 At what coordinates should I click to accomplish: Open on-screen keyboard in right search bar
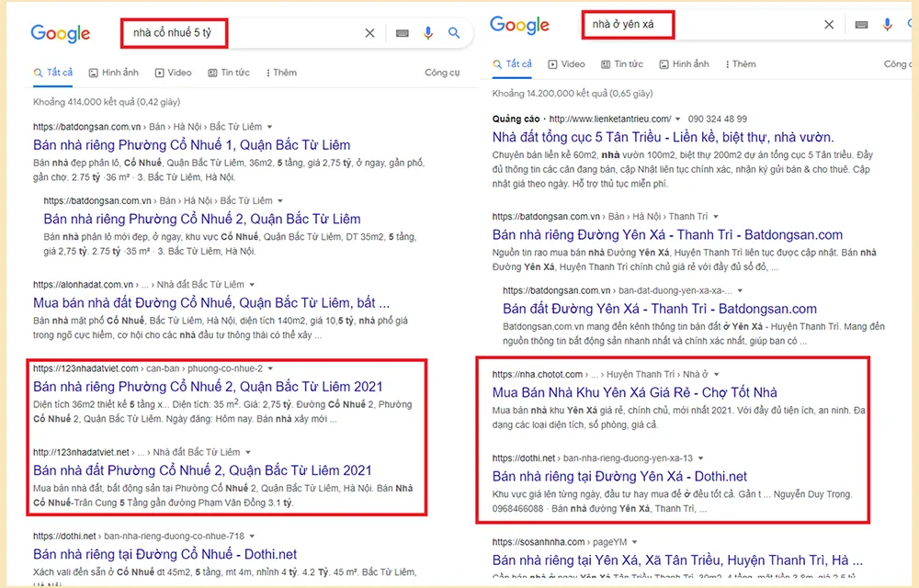click(x=861, y=25)
